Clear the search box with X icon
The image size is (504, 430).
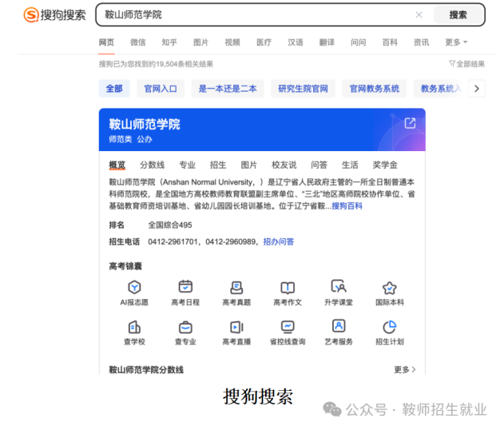click(419, 14)
